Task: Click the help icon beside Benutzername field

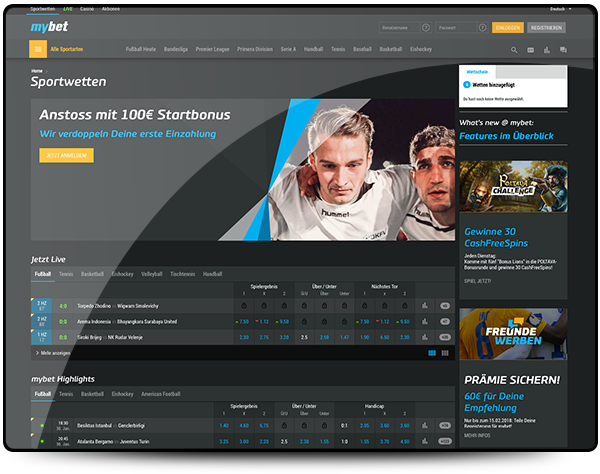Action: [426, 28]
